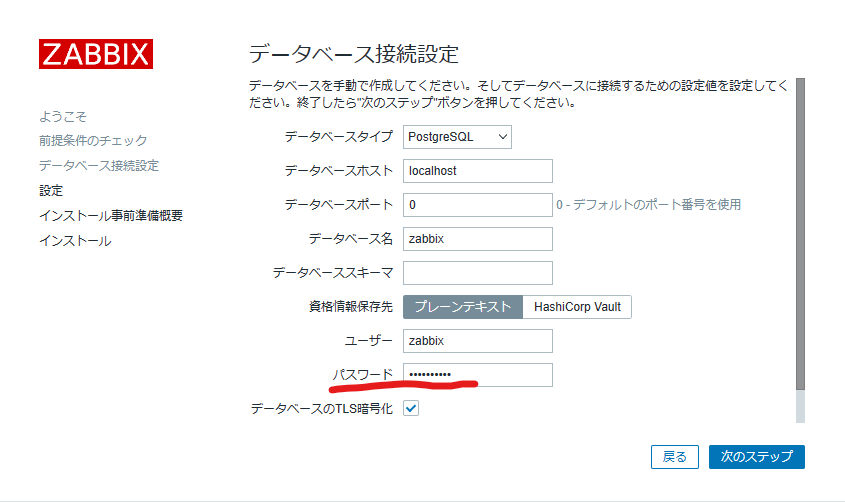Select インストール事前準備概要 step in sidebar
Viewport: 845px width, 502px height.
click(110, 215)
